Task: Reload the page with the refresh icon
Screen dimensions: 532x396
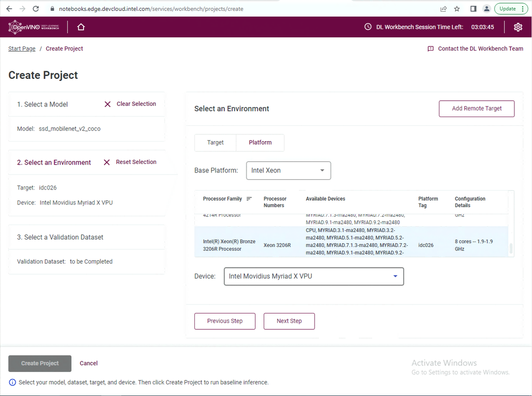Action: coord(36,9)
